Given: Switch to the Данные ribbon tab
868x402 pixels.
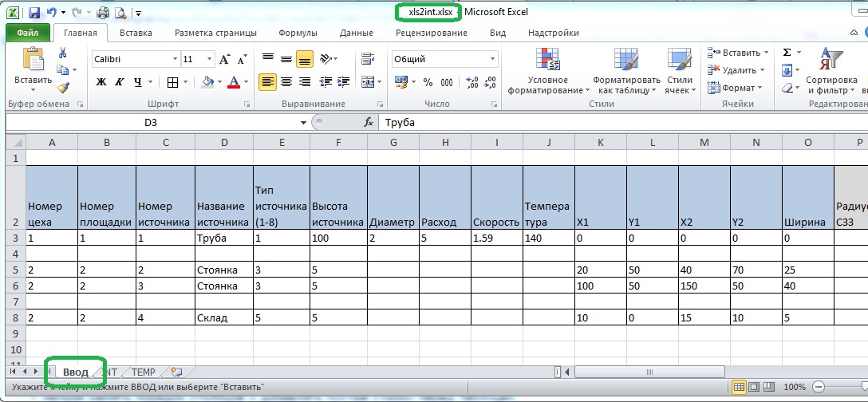Looking at the screenshot, I should [x=357, y=33].
